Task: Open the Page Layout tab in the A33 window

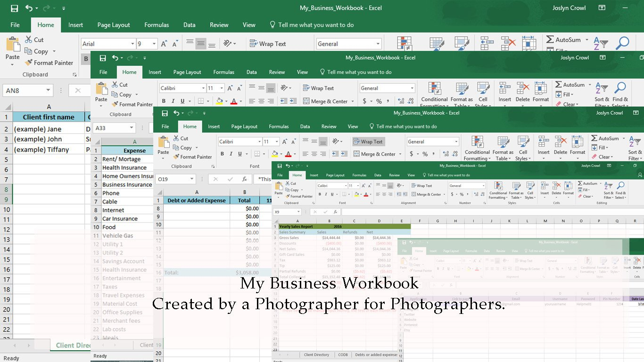Action: click(187, 72)
